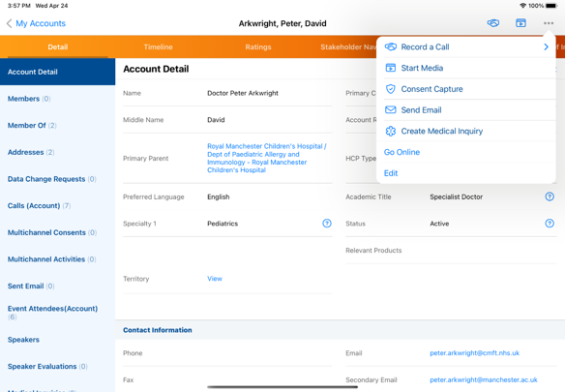Screen dimensions: 565x392
Task: Tap the help icon next to Specialty 1
Action: 327,224
